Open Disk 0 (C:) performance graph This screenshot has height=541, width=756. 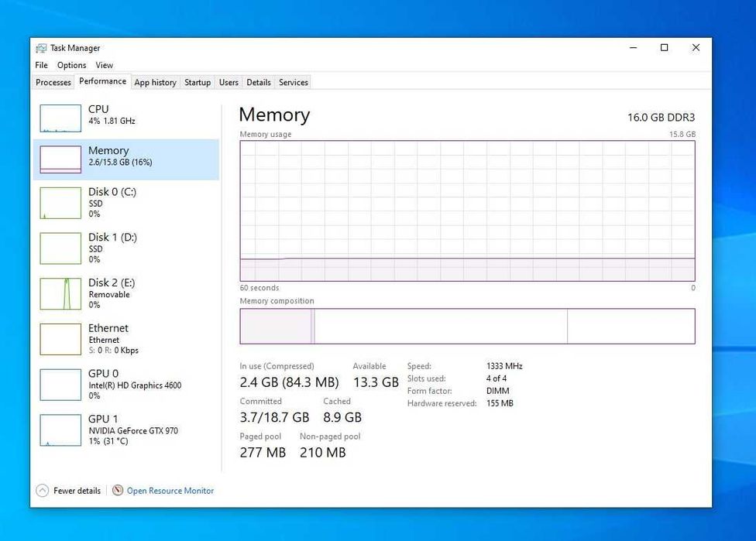60,203
